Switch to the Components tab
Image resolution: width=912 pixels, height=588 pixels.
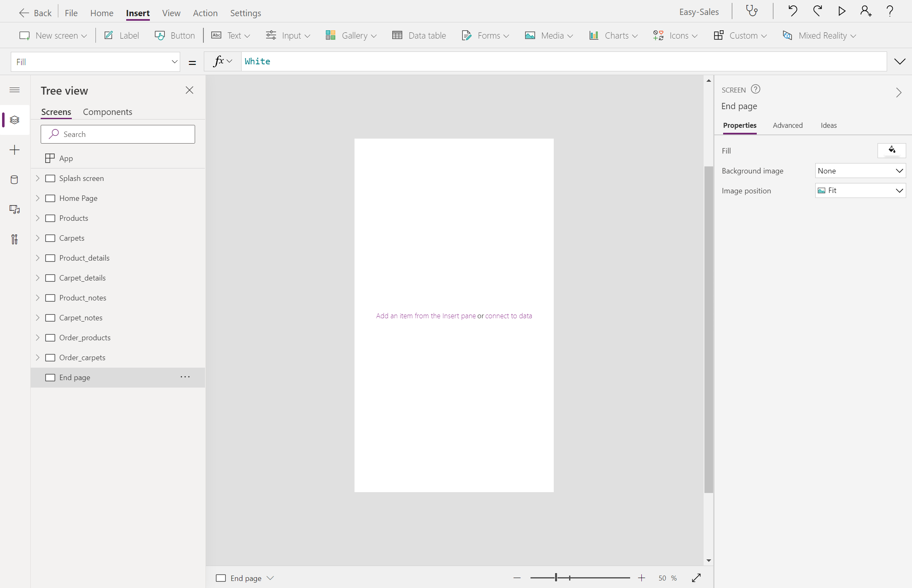[x=108, y=112]
